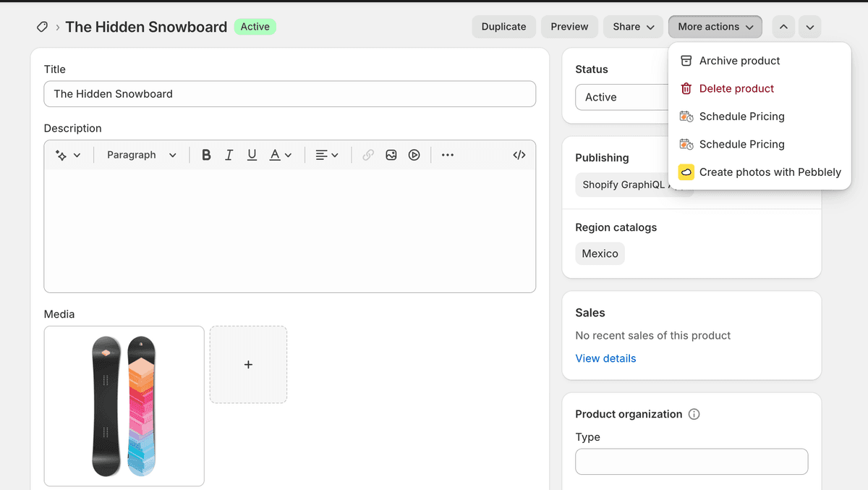Click the Title input field
Viewport: 868px width, 490px height.
tap(289, 94)
